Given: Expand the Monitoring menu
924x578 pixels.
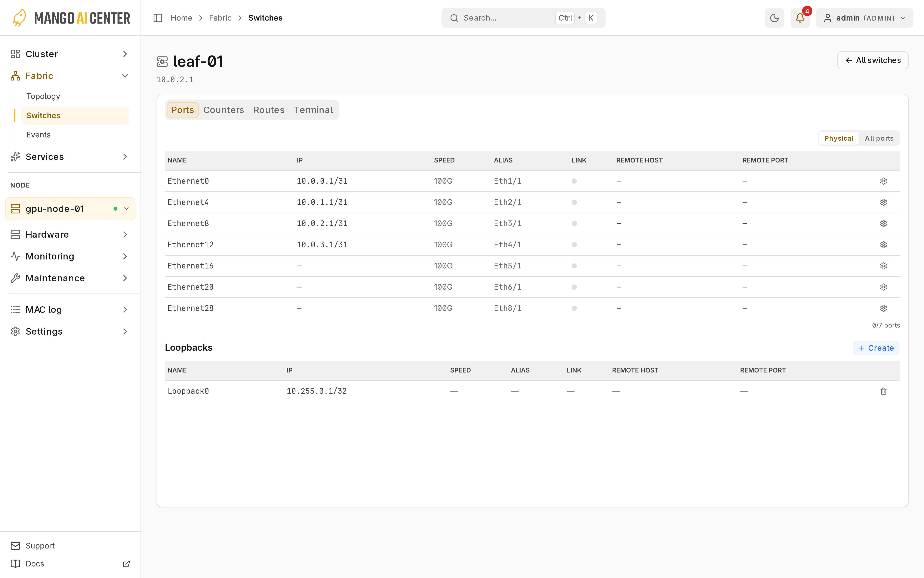Looking at the screenshot, I should [x=70, y=256].
